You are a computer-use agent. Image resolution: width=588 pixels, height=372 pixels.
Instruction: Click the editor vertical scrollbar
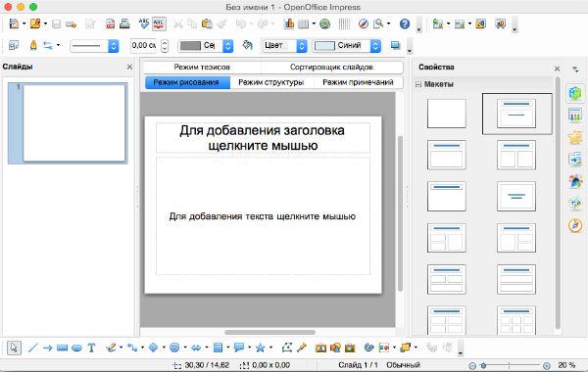[400, 213]
